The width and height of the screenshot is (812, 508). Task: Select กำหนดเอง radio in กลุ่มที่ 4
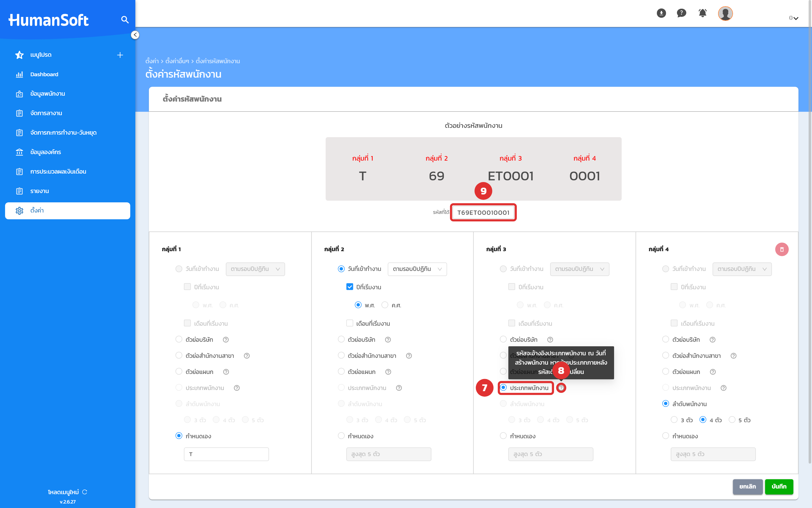point(665,436)
